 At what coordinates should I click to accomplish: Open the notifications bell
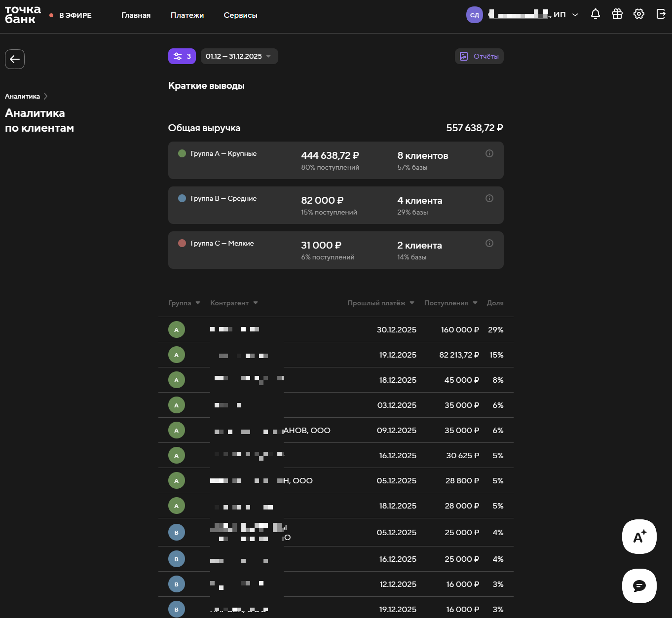pos(596,14)
